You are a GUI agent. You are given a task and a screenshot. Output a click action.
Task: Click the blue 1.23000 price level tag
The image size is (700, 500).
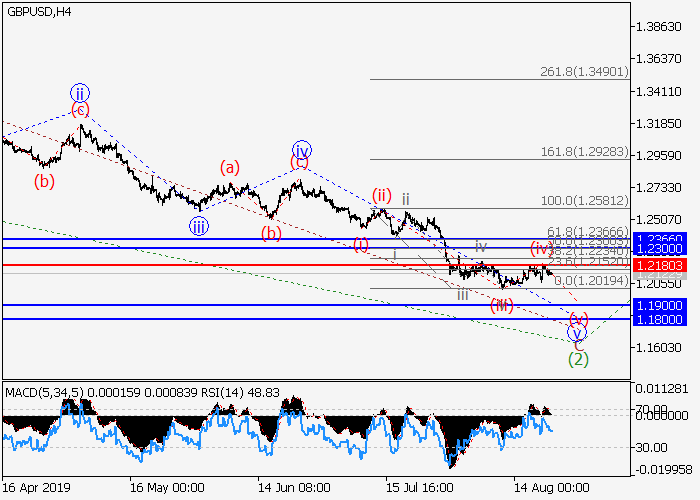point(660,248)
